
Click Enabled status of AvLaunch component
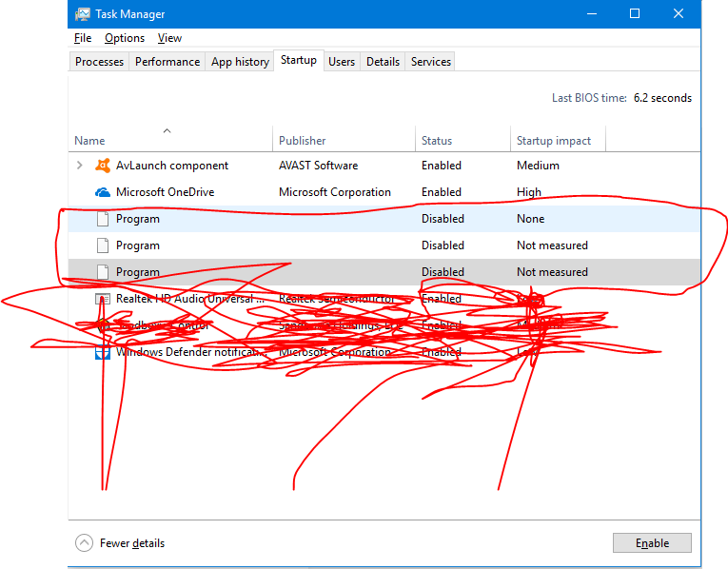pyautogui.click(x=442, y=166)
